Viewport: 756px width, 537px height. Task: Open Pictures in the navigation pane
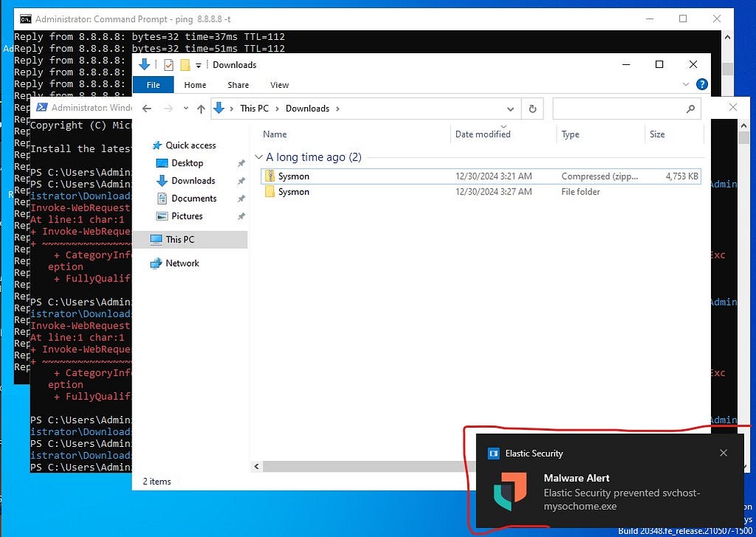pyautogui.click(x=187, y=216)
